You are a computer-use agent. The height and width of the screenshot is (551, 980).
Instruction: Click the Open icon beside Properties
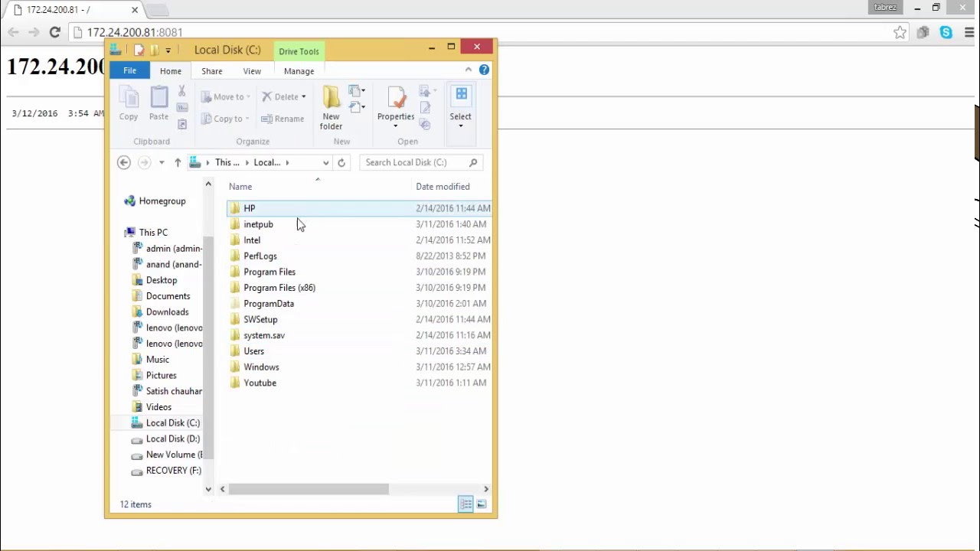click(x=426, y=92)
